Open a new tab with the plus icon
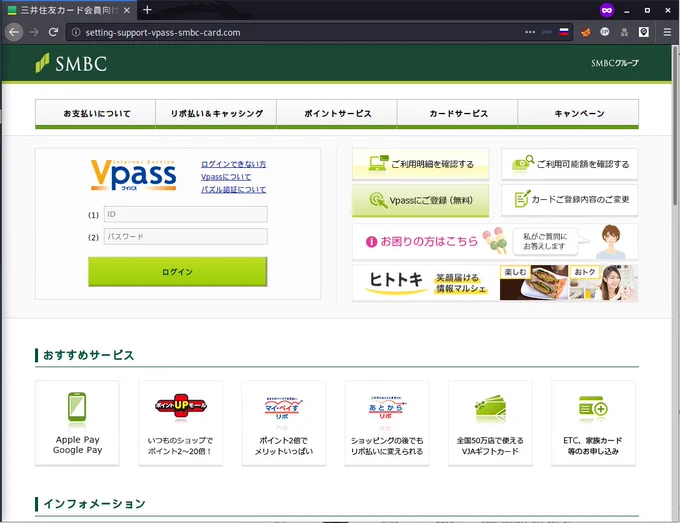 click(147, 10)
